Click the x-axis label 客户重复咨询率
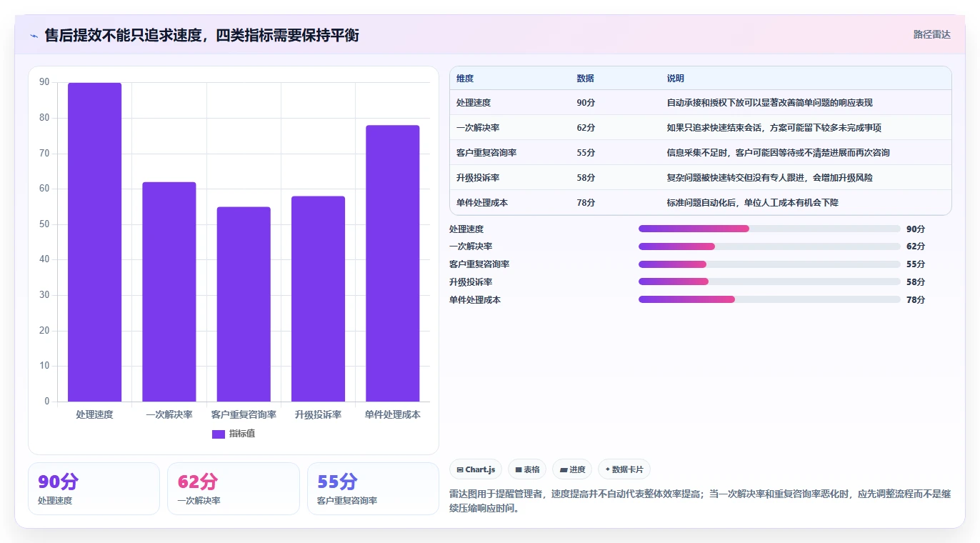This screenshot has width=980, height=543. click(244, 414)
